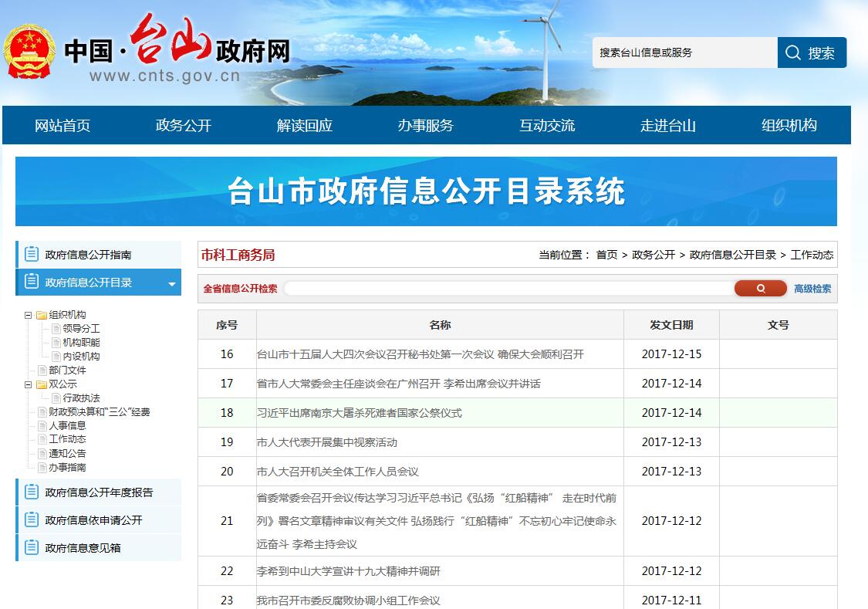Collapse the 双公示 tree node
This screenshot has width=868, height=609.
click(29, 384)
